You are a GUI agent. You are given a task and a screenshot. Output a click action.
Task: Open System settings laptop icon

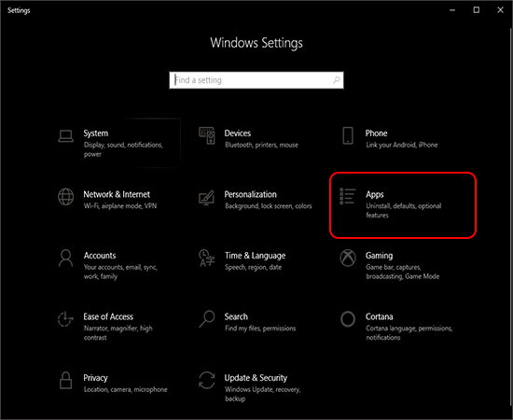pyautogui.click(x=66, y=135)
